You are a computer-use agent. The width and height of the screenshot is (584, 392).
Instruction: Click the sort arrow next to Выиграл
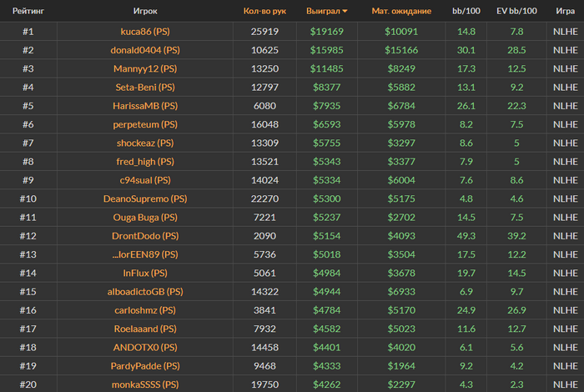click(x=345, y=11)
